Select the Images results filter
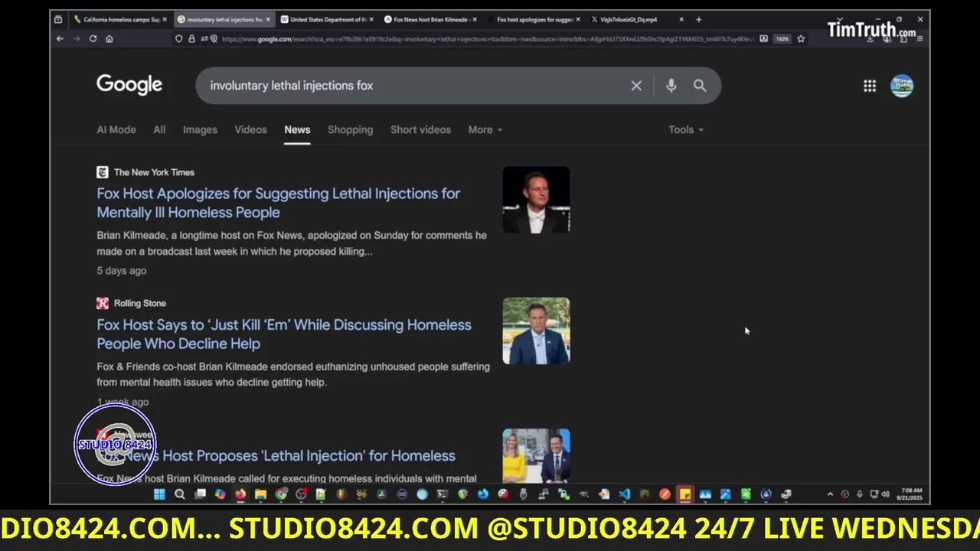The height and width of the screenshot is (551, 980). (x=200, y=129)
